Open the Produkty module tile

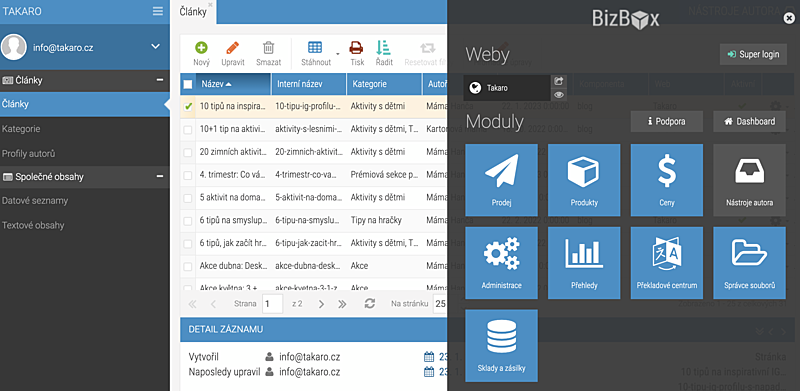point(584,180)
